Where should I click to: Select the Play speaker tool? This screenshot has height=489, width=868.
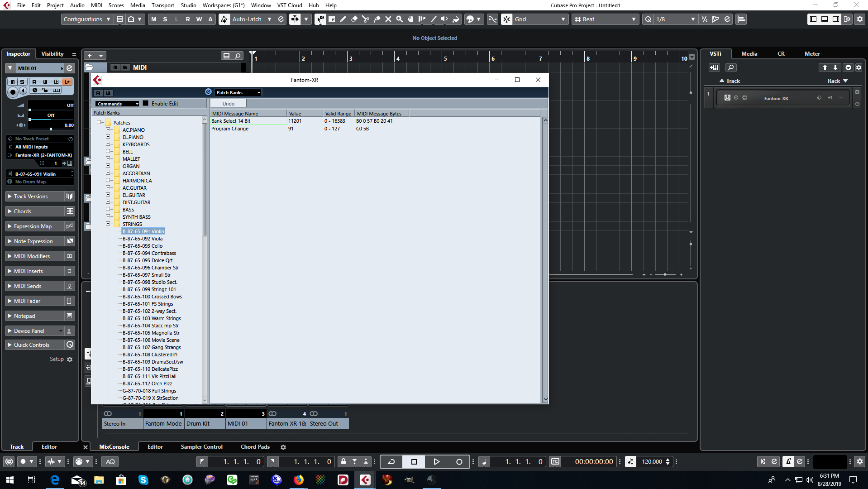tap(444, 19)
